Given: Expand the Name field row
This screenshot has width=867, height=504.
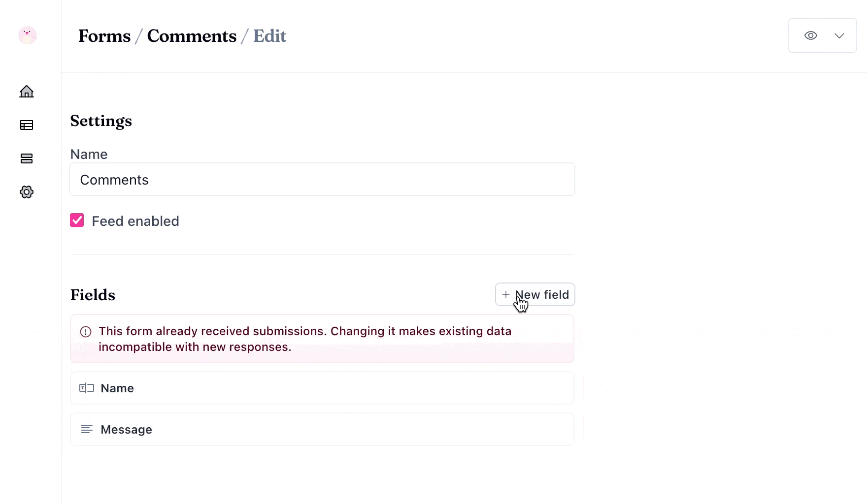Looking at the screenshot, I should coord(322,388).
